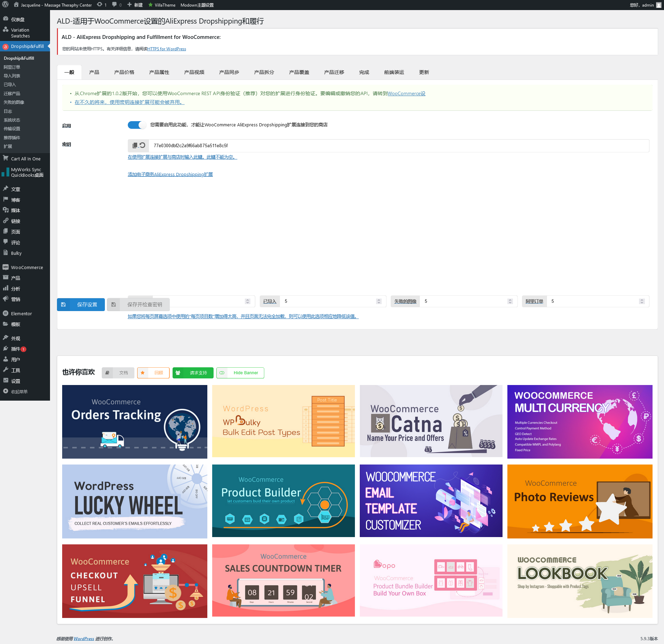The image size is (664, 644).
Task: Open 失败的图像 in the sidebar submenu
Action: click(14, 102)
